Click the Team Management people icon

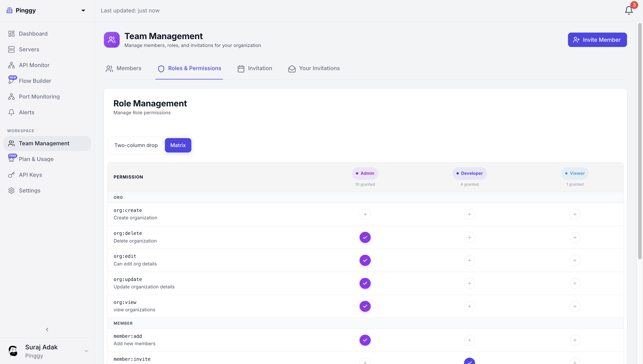coord(11,144)
